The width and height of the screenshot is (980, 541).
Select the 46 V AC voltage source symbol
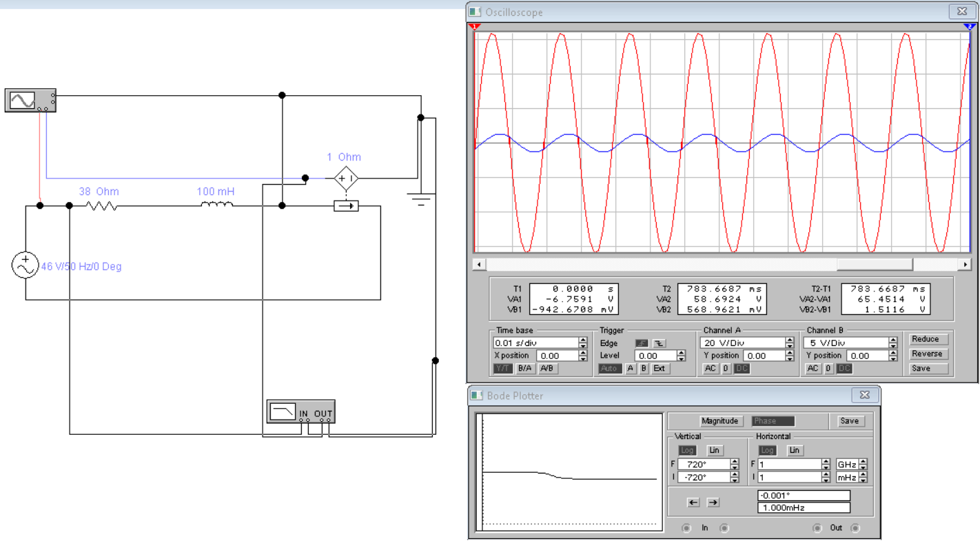25,265
